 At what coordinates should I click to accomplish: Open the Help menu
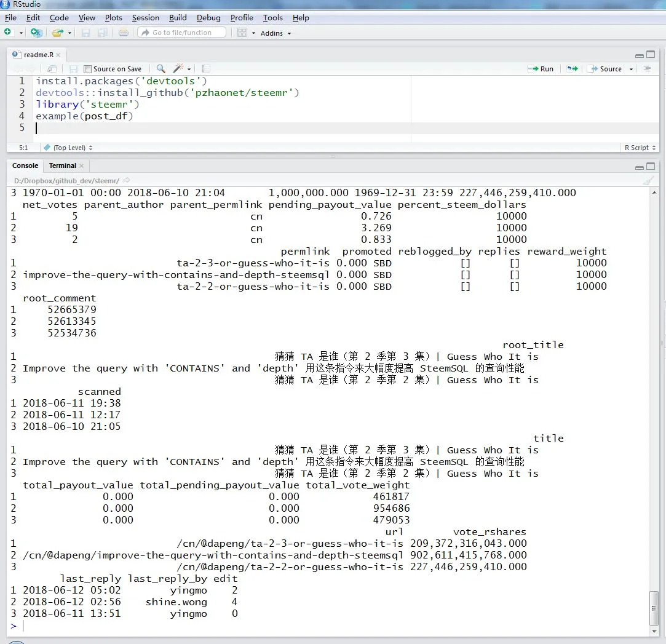tap(301, 18)
